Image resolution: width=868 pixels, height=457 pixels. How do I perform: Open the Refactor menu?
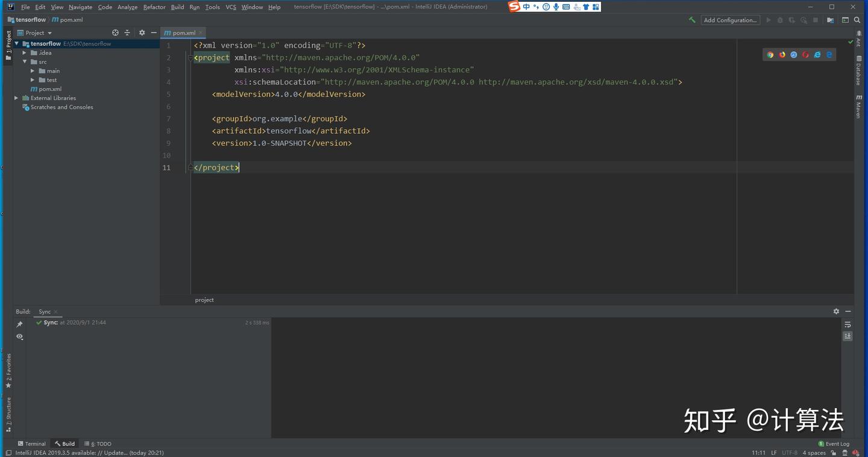154,7
